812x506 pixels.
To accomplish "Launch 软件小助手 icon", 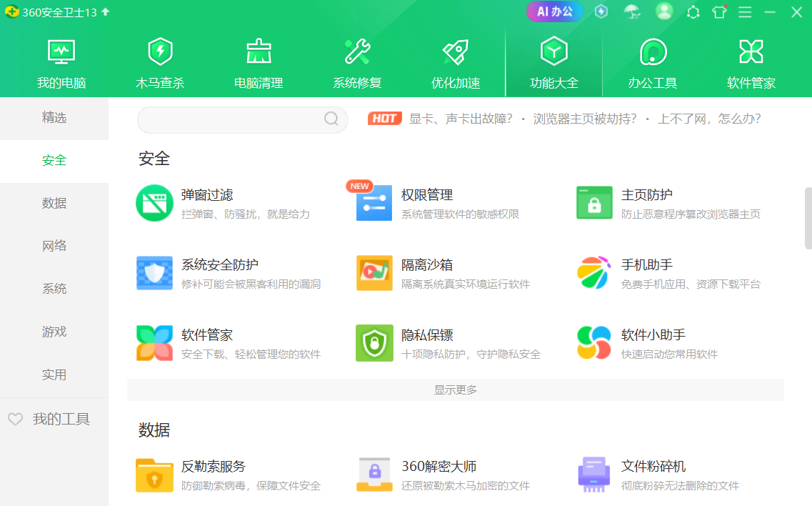I will pyautogui.click(x=594, y=342).
